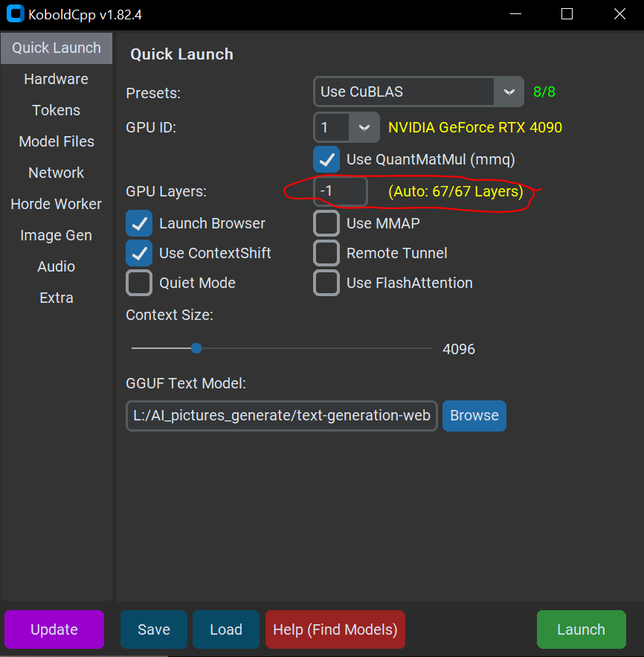Enable Use MMAP checkbox

pyautogui.click(x=326, y=223)
